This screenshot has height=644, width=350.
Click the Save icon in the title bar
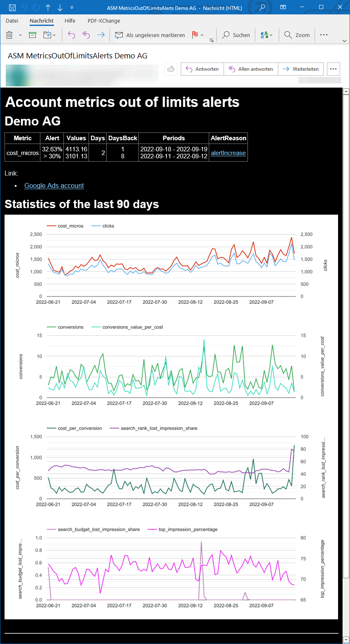pos(12,7)
